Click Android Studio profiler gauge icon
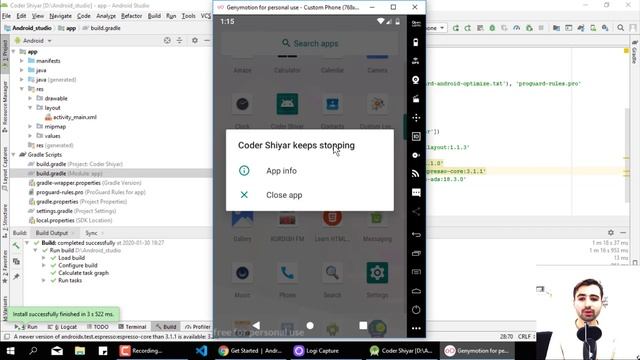This screenshot has width=640, height=360. [517, 28]
